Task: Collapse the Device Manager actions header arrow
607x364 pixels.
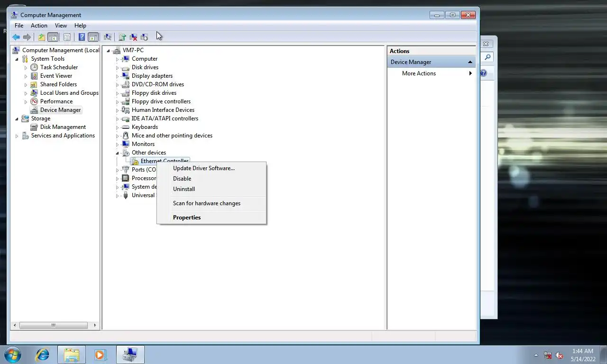Action: click(x=470, y=62)
